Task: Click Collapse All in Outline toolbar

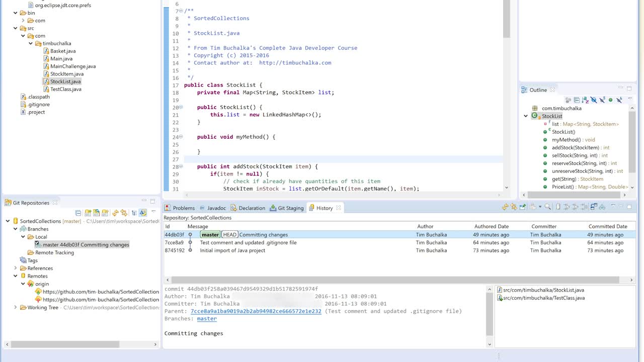Action: (577, 100)
